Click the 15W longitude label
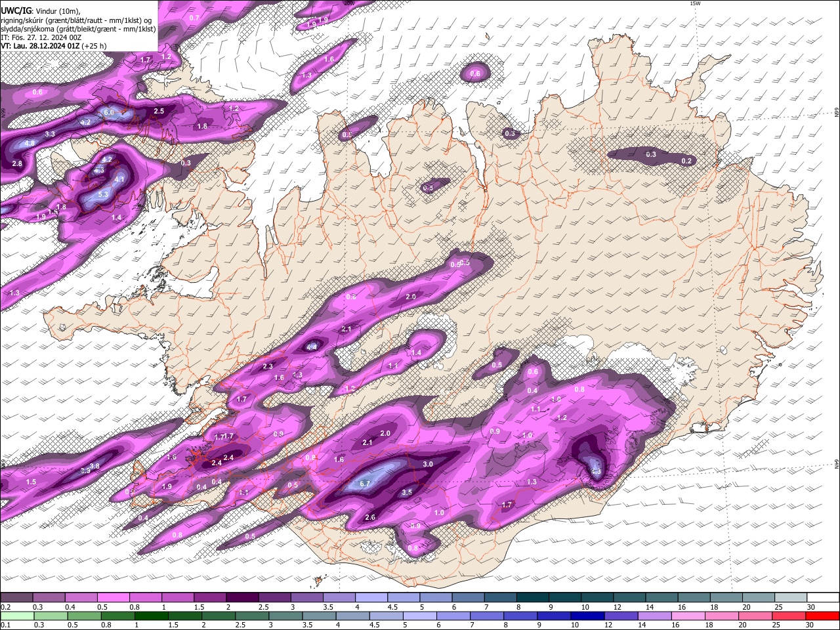 pos(695,3)
